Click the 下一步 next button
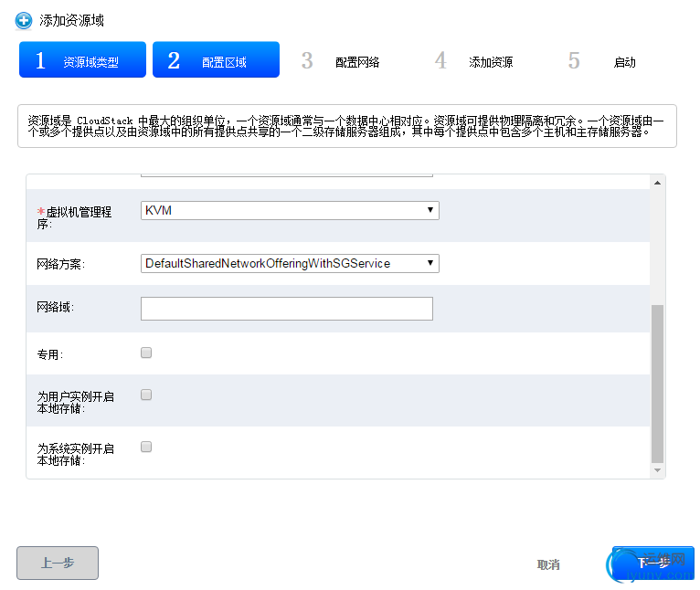This screenshot has height=590, width=700. (653, 563)
